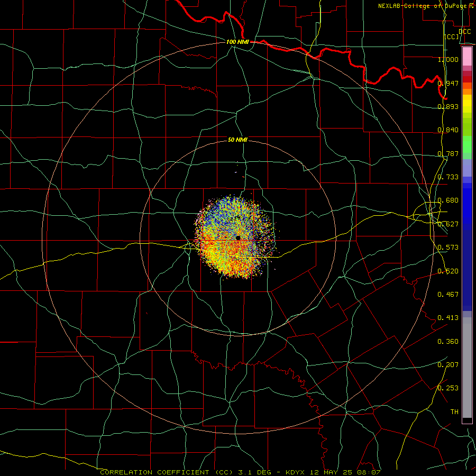
Task: Click the 50 NMI range ring label
Action: click(237, 140)
